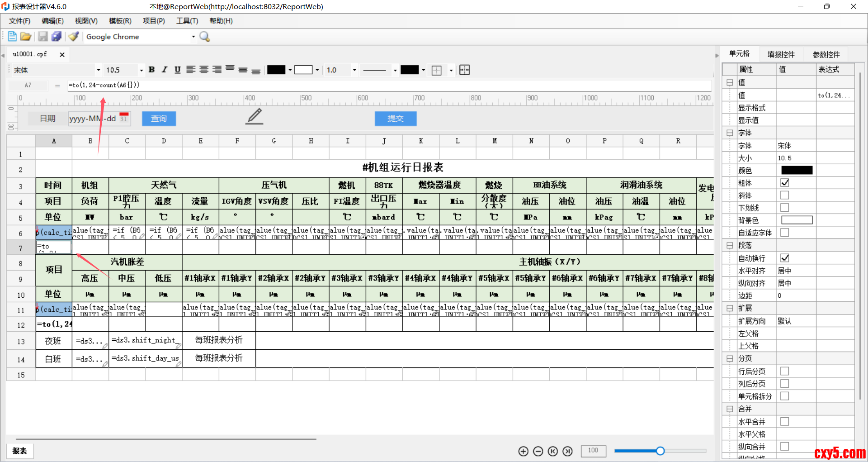
Task: Toggle bold formatting in toolbar
Action: pyautogui.click(x=152, y=70)
